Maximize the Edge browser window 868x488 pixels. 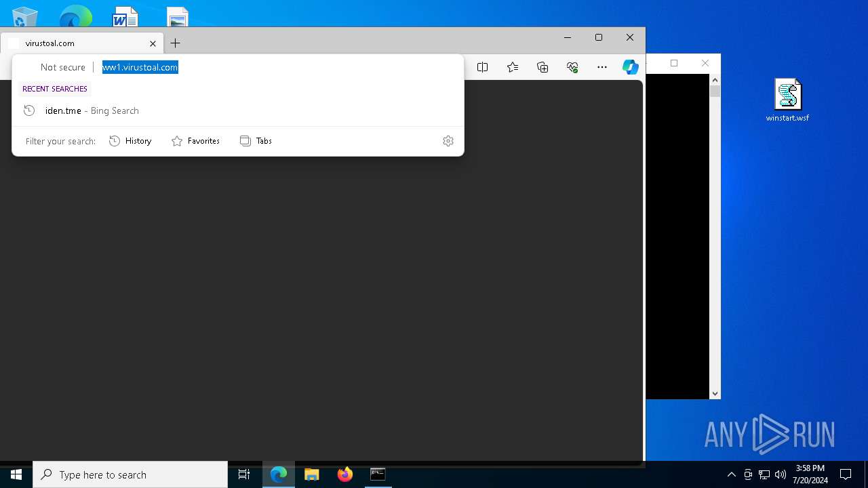pyautogui.click(x=599, y=37)
